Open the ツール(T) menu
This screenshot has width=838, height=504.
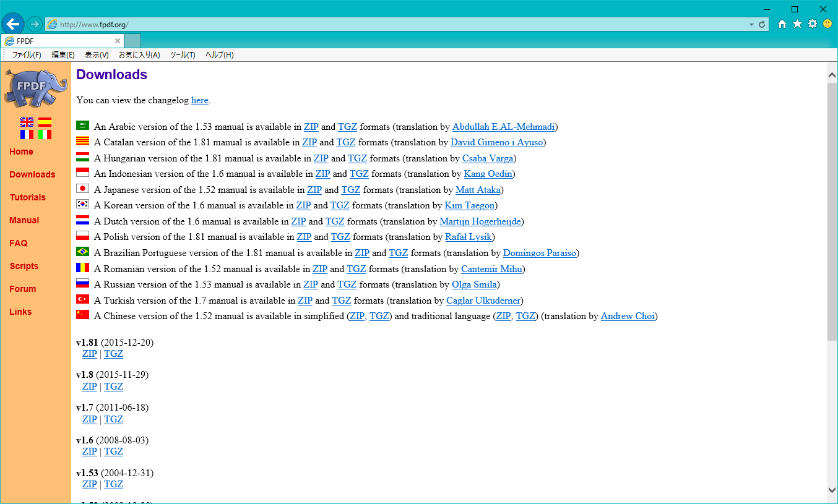(183, 55)
